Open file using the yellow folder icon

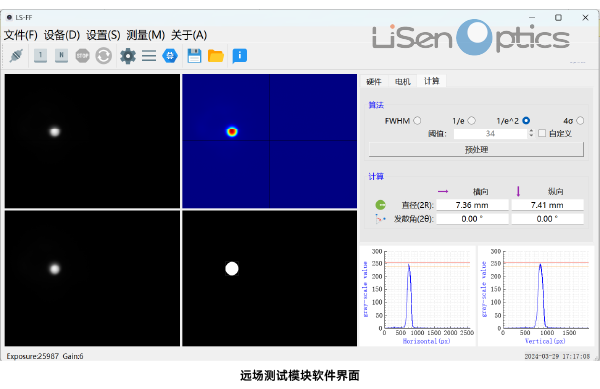pos(216,56)
